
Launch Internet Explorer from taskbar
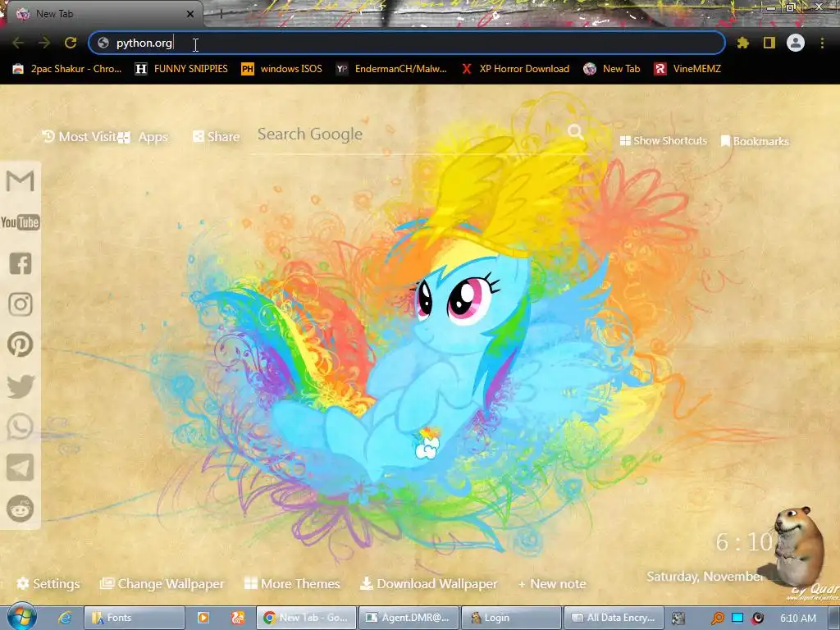(x=66, y=618)
